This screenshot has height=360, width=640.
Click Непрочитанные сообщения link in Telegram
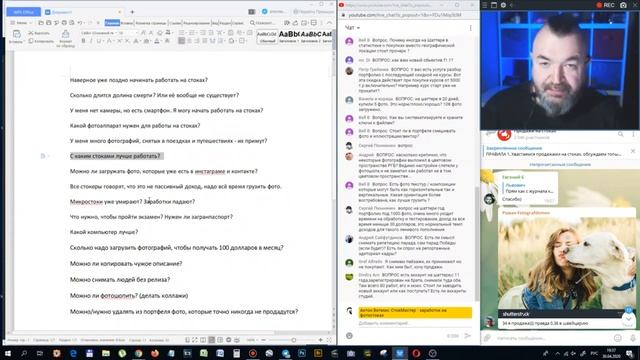560,164
